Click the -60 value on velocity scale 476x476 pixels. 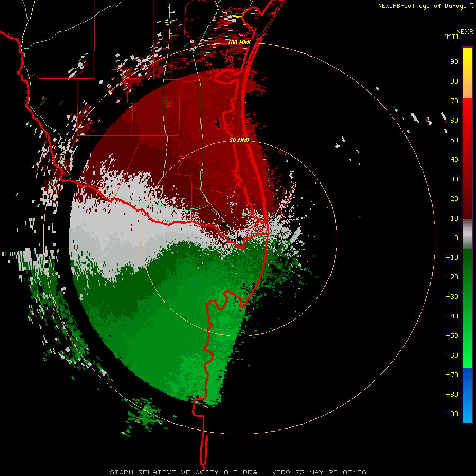tap(452, 355)
